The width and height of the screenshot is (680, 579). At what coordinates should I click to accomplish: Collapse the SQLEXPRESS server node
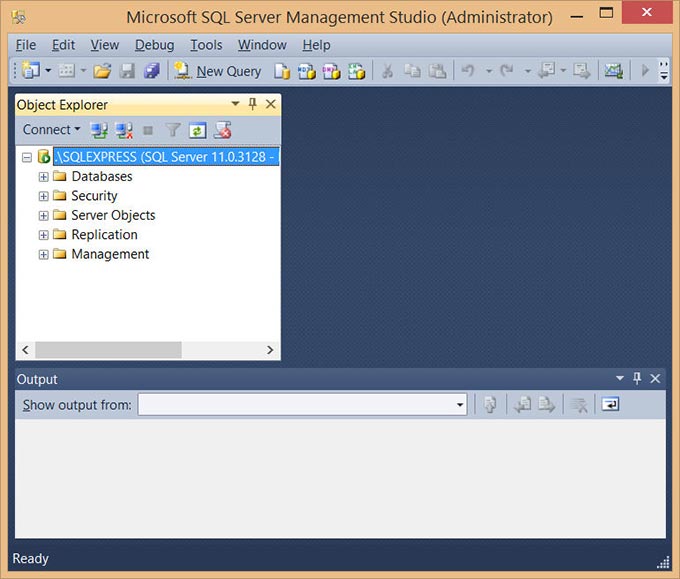point(27,157)
